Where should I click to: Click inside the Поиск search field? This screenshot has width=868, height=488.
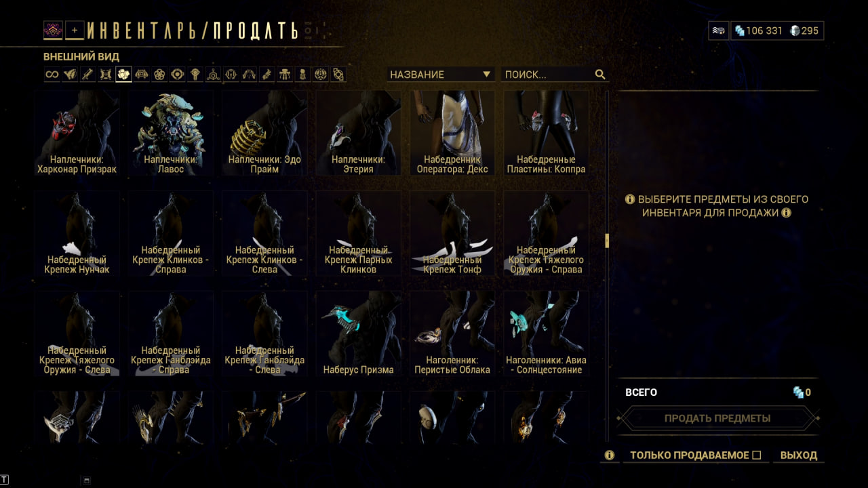point(548,75)
